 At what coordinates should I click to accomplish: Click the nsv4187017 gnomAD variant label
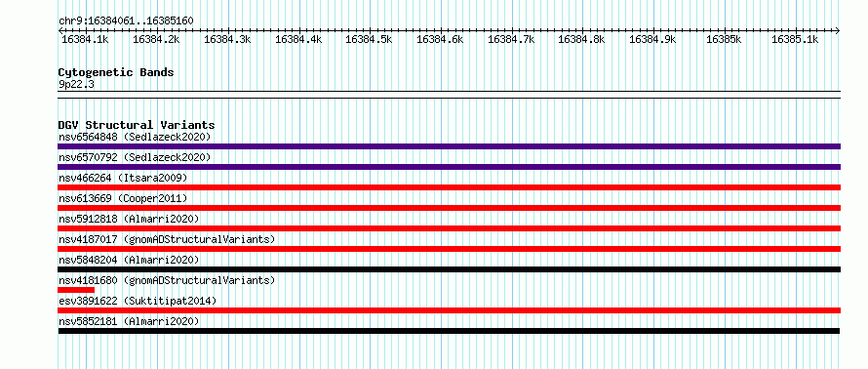(167, 239)
